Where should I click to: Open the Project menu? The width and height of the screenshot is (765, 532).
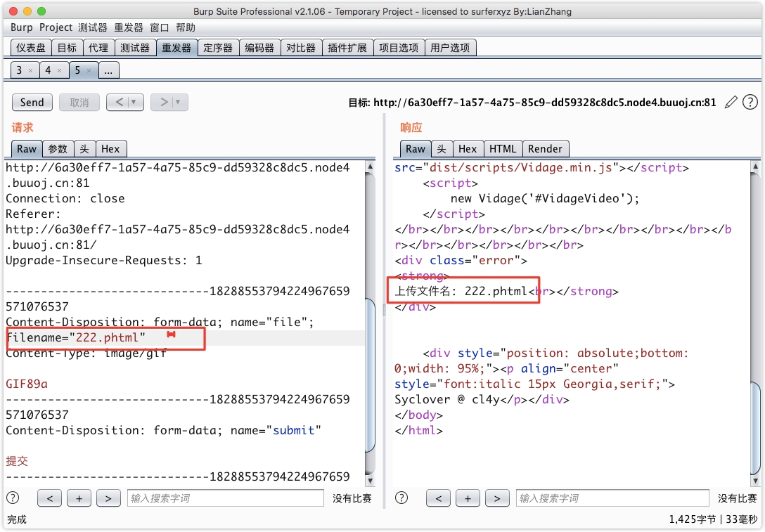[56, 27]
